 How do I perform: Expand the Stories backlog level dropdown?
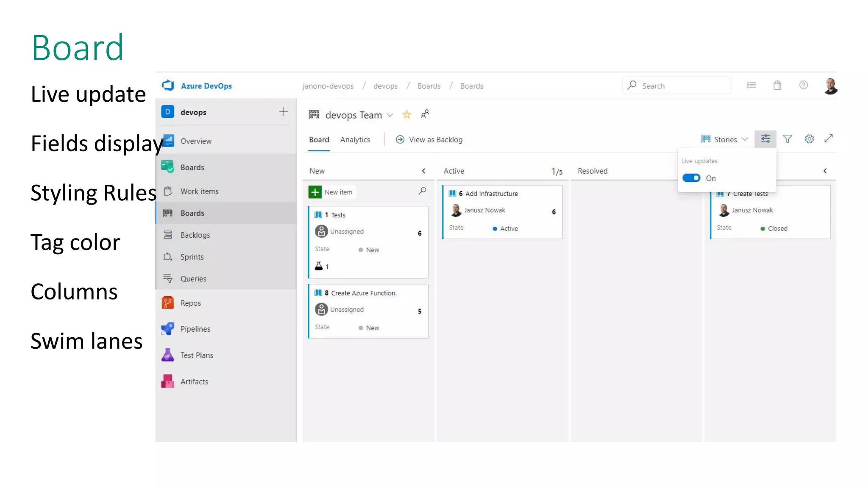[x=725, y=139]
